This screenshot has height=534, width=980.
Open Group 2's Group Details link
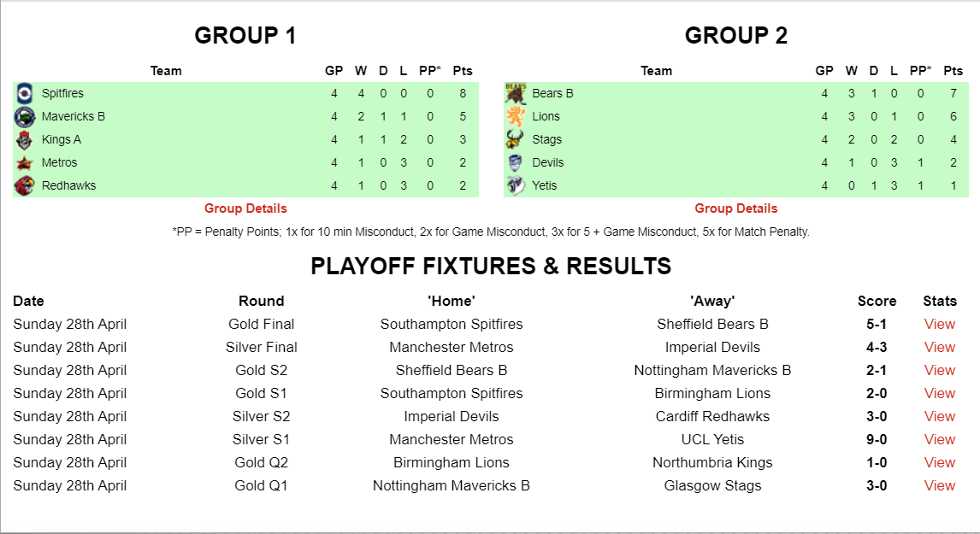(736, 208)
